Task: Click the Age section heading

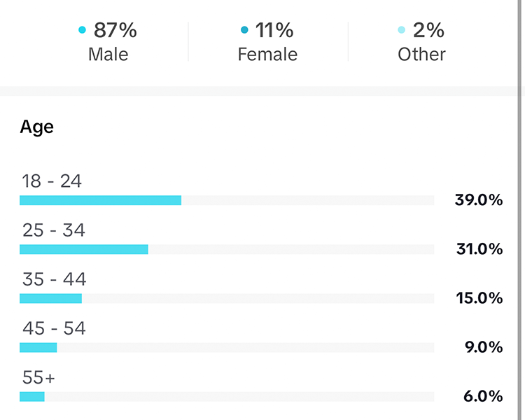Action: (36, 127)
